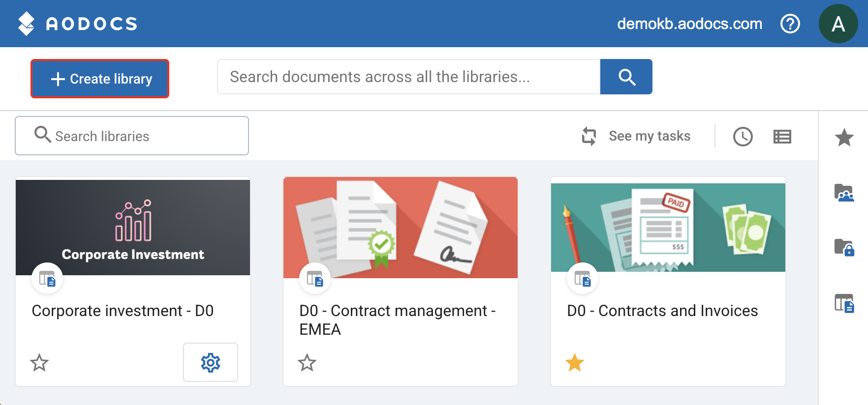
Task: Favorite the Corporate investment - DO library
Action: pyautogui.click(x=39, y=363)
